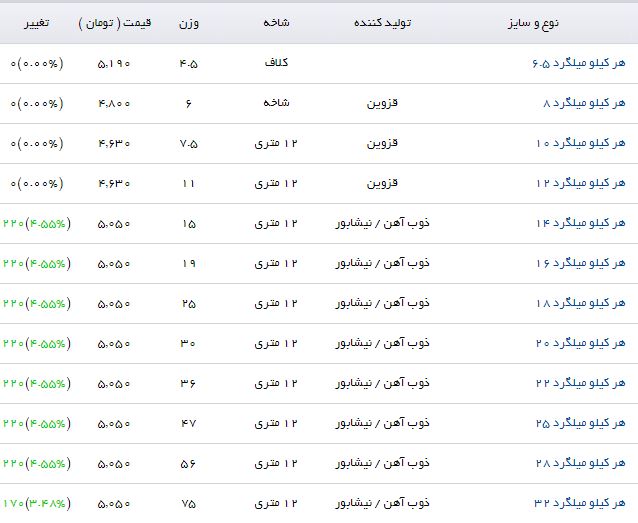Select weight ۶ in the میلگرد ۸ row
Screen dimensions: 638x523
188,104
